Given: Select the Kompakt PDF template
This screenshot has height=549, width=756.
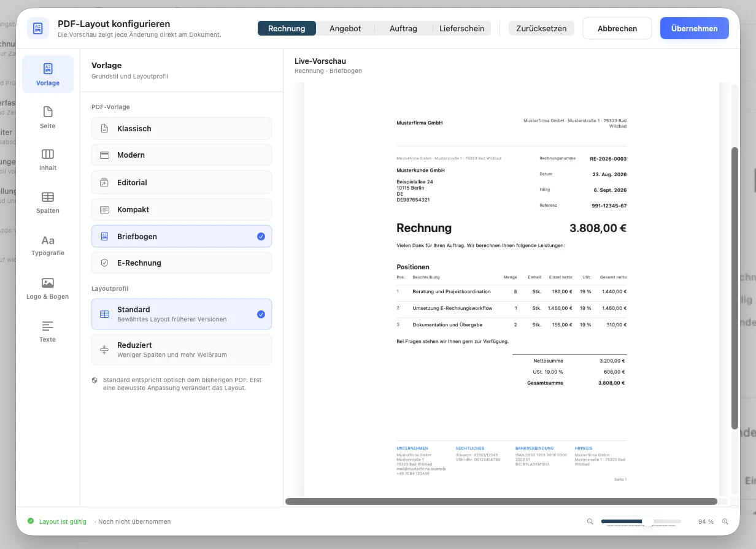Looking at the screenshot, I should [x=182, y=210].
